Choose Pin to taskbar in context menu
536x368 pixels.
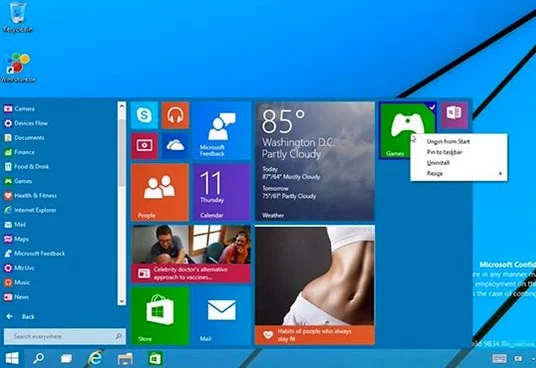click(x=459, y=152)
